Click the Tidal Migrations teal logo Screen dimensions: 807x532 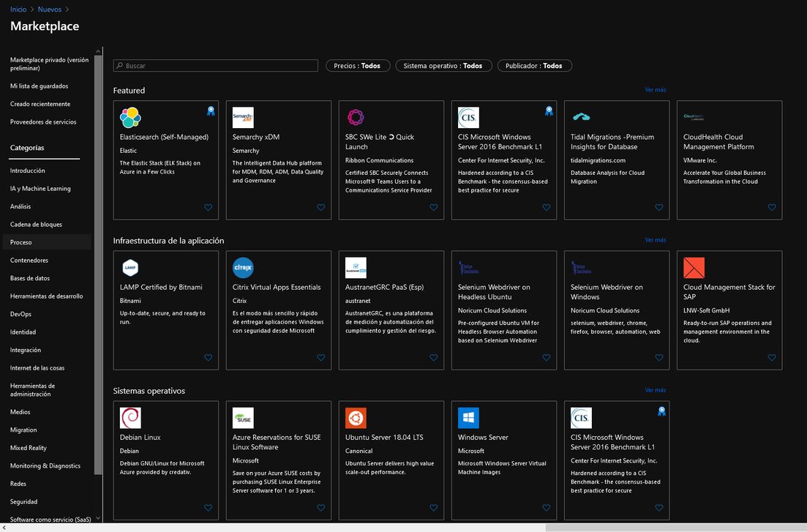click(581, 117)
